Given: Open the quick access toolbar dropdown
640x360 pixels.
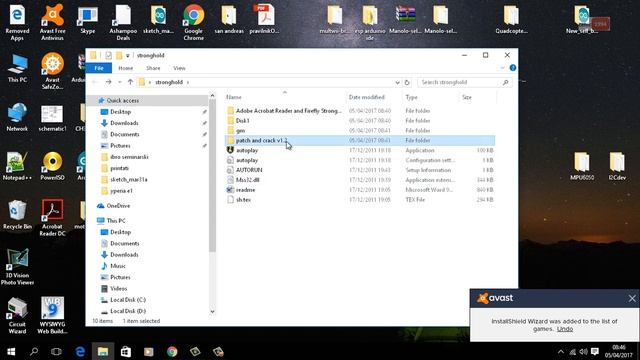Looking at the screenshot, I should pos(128,56).
